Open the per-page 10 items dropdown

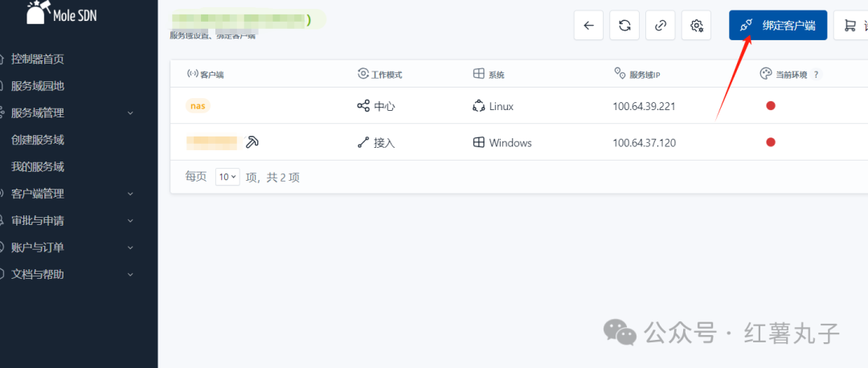[227, 177]
